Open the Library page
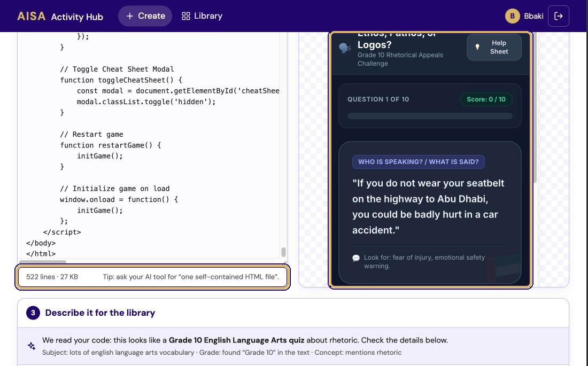Image resolution: width=588 pixels, height=366 pixels. 202,16
